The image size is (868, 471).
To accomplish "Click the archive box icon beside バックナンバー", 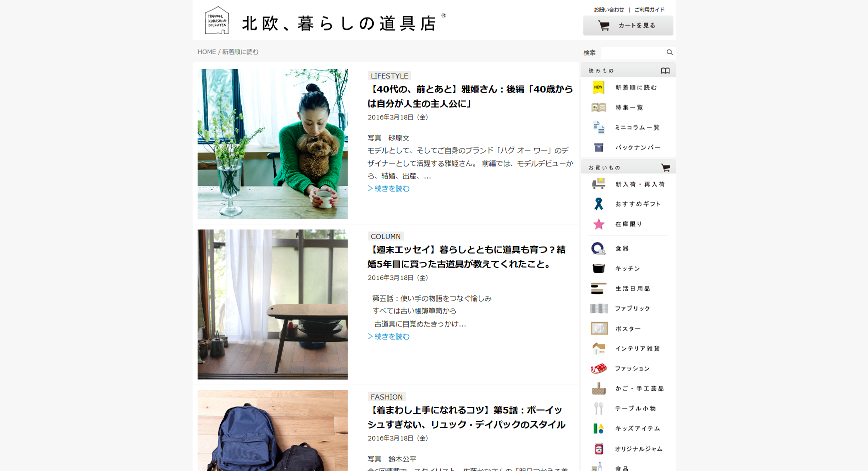I will coord(598,147).
